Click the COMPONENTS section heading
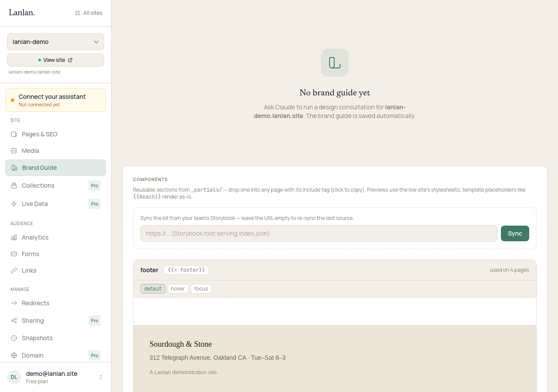 click(x=150, y=179)
